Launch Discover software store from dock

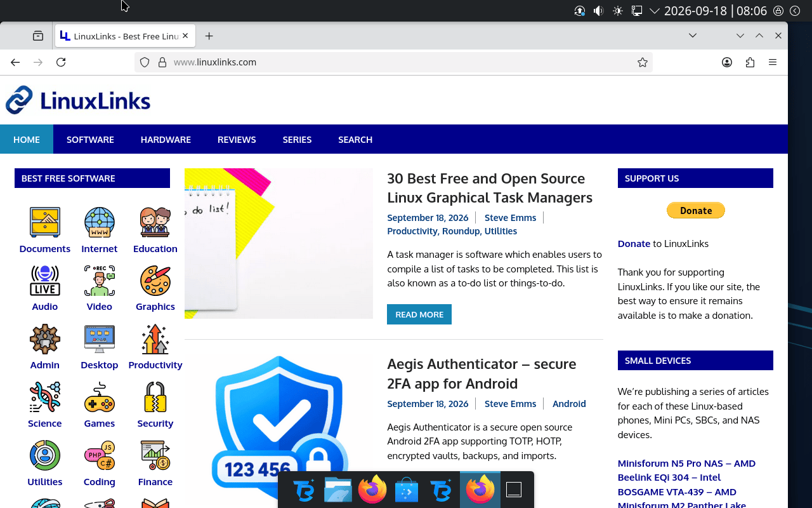[x=407, y=490]
